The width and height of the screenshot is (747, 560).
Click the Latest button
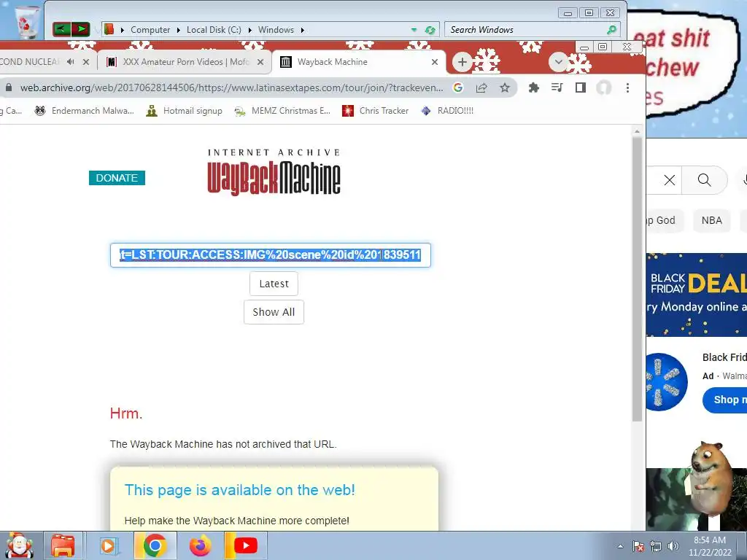(274, 284)
